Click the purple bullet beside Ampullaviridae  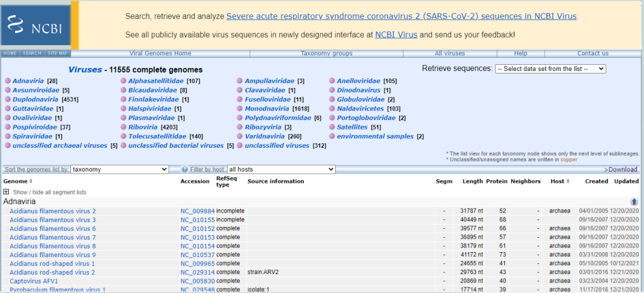(x=240, y=81)
